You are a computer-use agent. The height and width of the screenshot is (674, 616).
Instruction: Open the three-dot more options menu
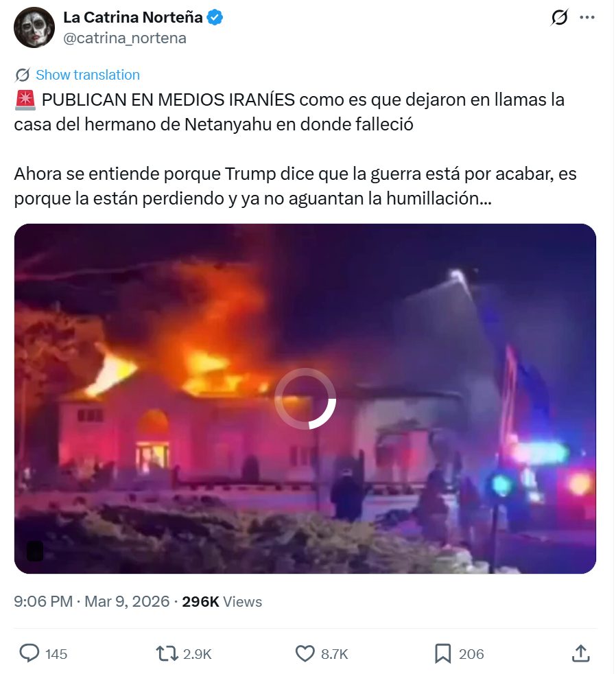pos(587,17)
